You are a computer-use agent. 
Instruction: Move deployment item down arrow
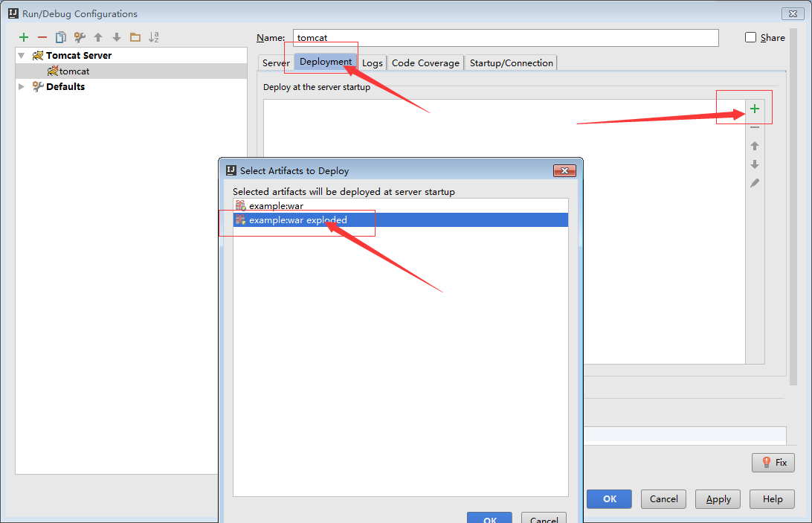755,164
